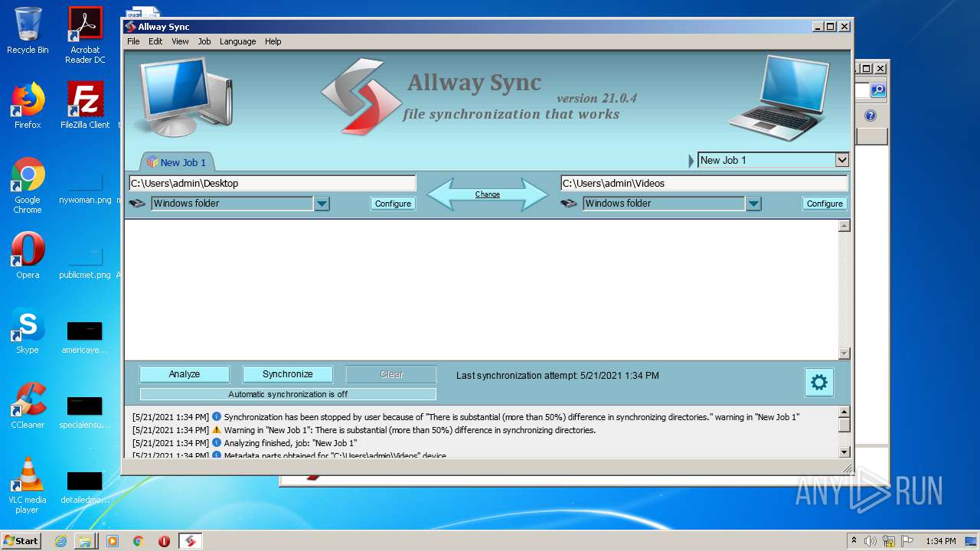980x551 pixels.
Task: Click the search icon in background window
Action: pyautogui.click(x=878, y=90)
